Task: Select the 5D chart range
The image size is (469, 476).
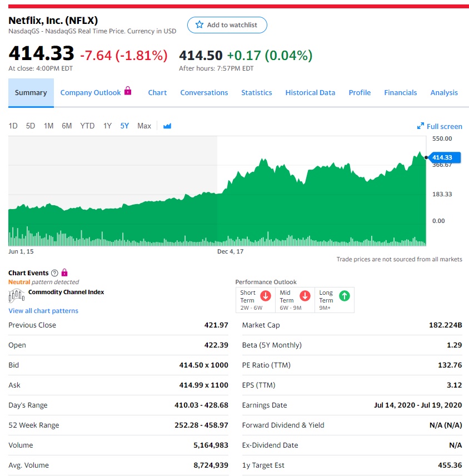Action: [x=31, y=126]
